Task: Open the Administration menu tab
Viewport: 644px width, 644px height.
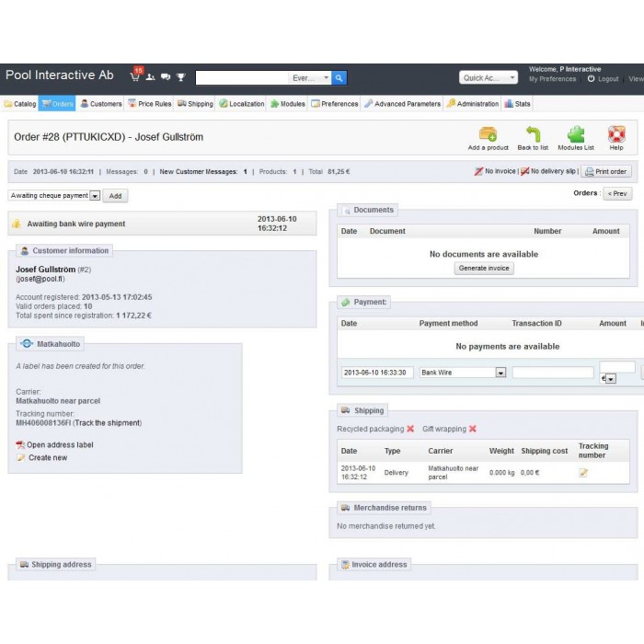Action: click(x=473, y=104)
